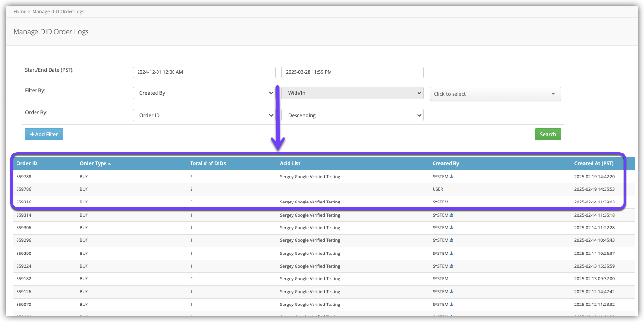644x322 pixels.
Task: Click the end date input field
Action: tap(352, 72)
